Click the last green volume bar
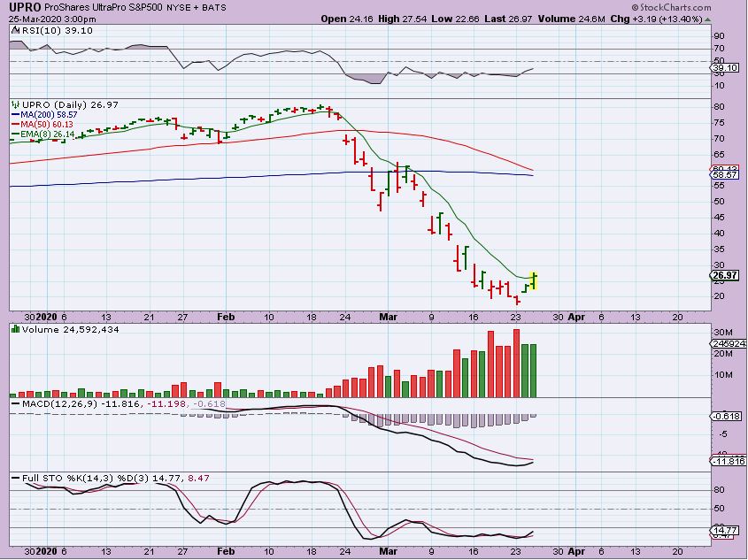 [x=533, y=371]
